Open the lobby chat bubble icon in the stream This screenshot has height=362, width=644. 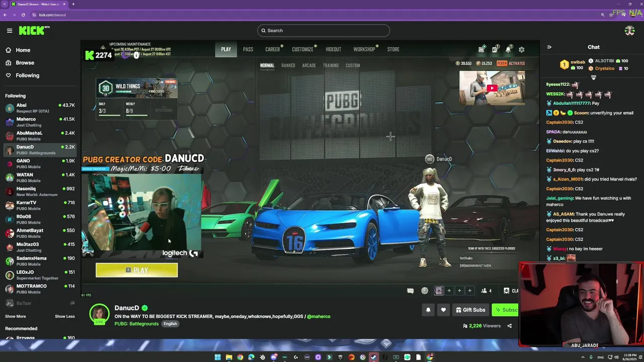point(410,291)
